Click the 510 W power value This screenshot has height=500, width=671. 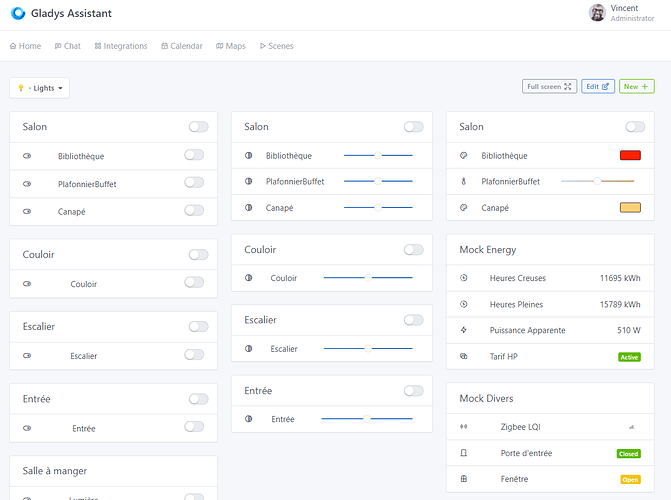[x=629, y=330]
